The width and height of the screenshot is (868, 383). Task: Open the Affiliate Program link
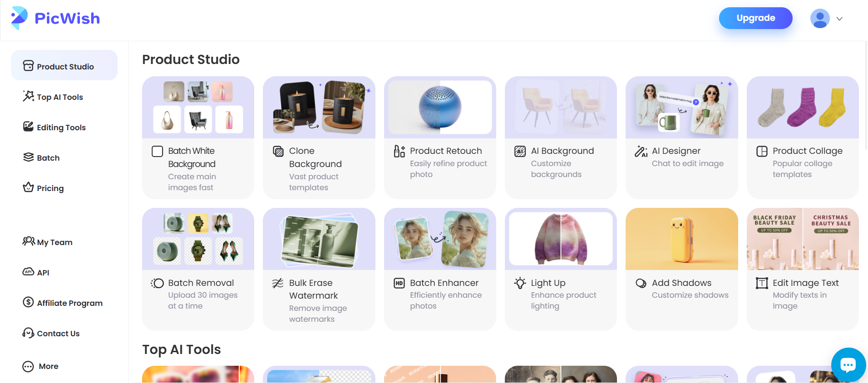click(x=63, y=303)
